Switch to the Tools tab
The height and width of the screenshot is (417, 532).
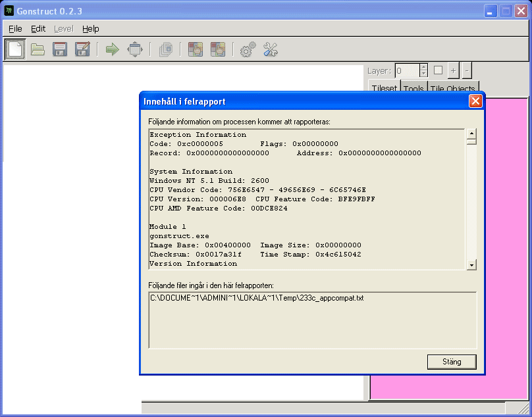pyautogui.click(x=413, y=89)
